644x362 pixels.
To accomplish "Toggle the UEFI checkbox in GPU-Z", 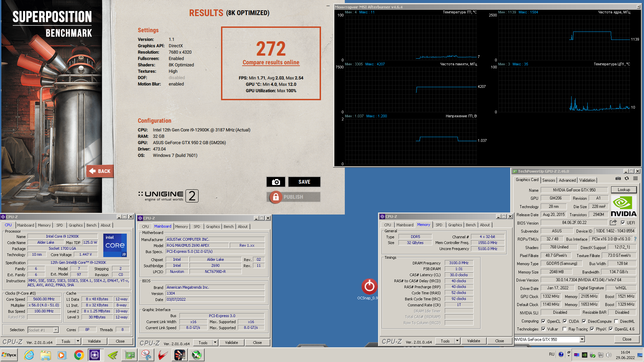I will pos(623,223).
